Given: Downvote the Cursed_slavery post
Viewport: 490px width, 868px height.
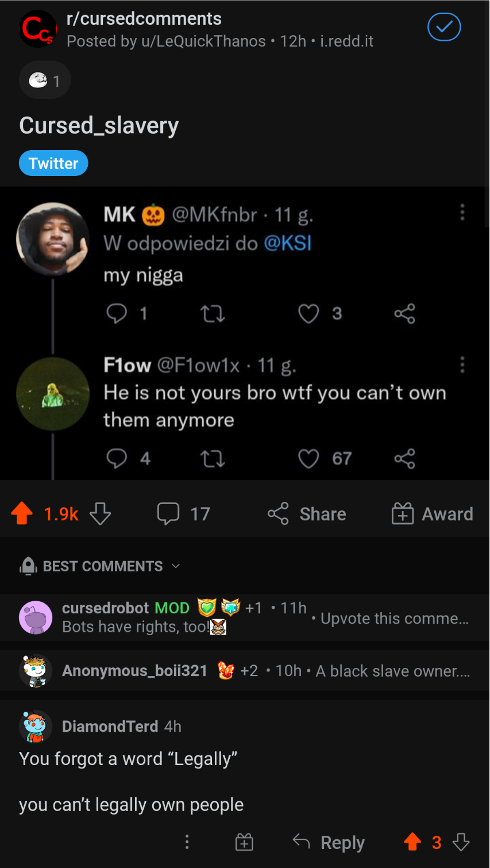Looking at the screenshot, I should (x=101, y=513).
